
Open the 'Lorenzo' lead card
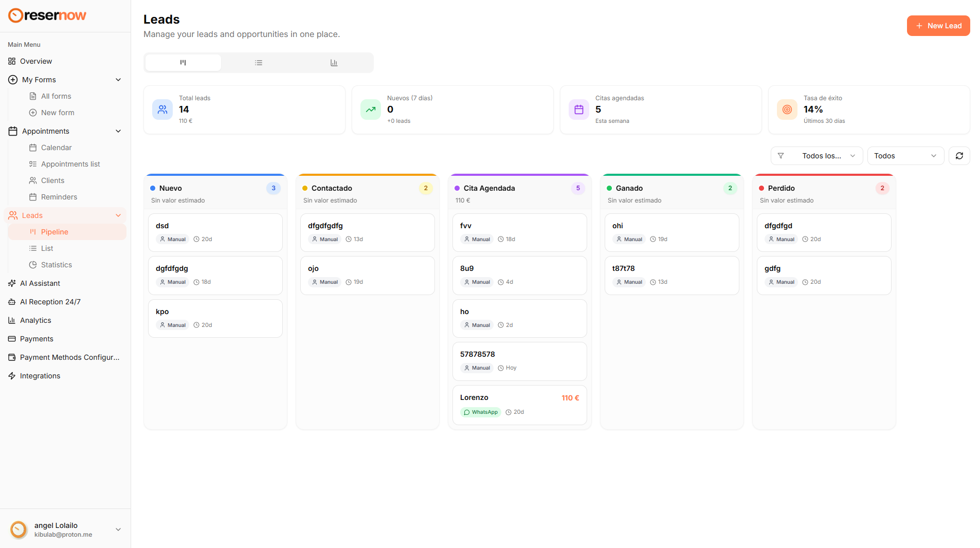pyautogui.click(x=520, y=405)
